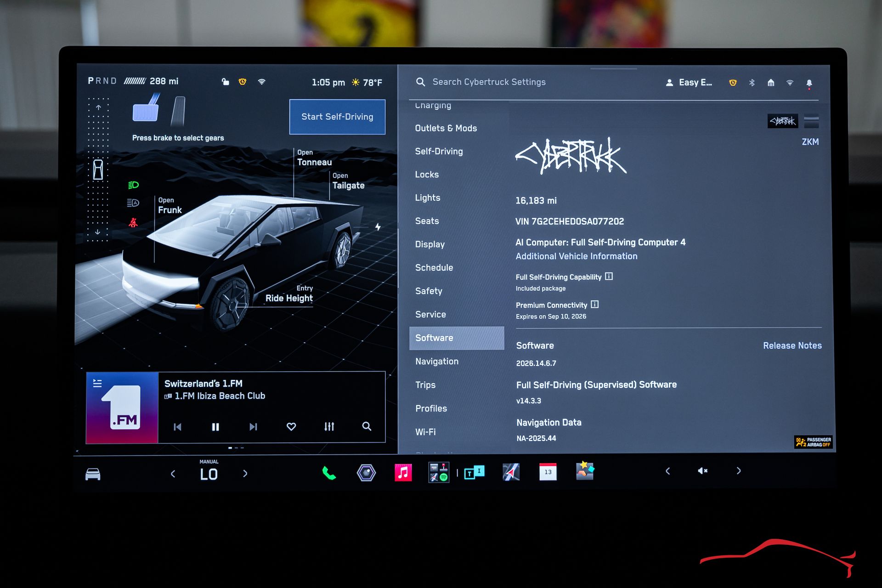Open the Easy E... driver profile dropdown
882x588 pixels.
click(x=689, y=83)
